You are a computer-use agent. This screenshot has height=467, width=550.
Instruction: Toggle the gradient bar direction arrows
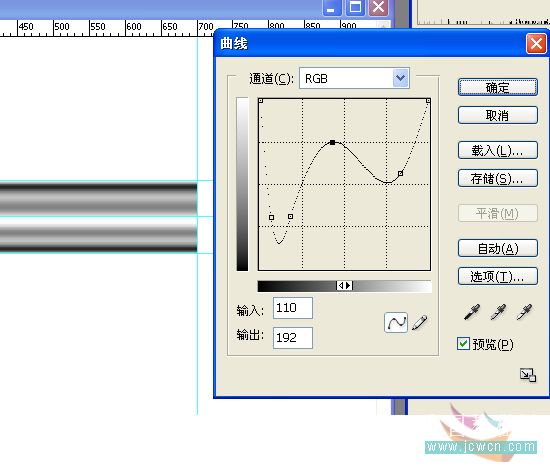click(344, 286)
